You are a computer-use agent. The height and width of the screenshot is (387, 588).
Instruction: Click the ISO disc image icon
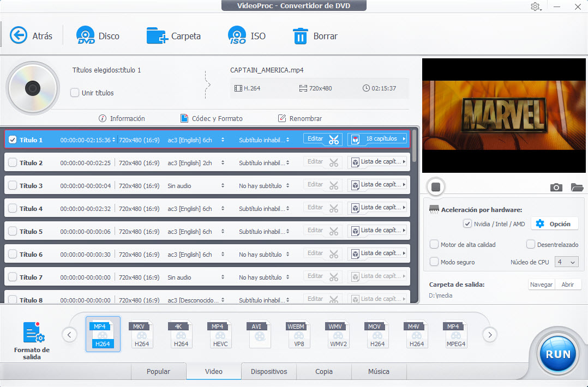tap(237, 36)
